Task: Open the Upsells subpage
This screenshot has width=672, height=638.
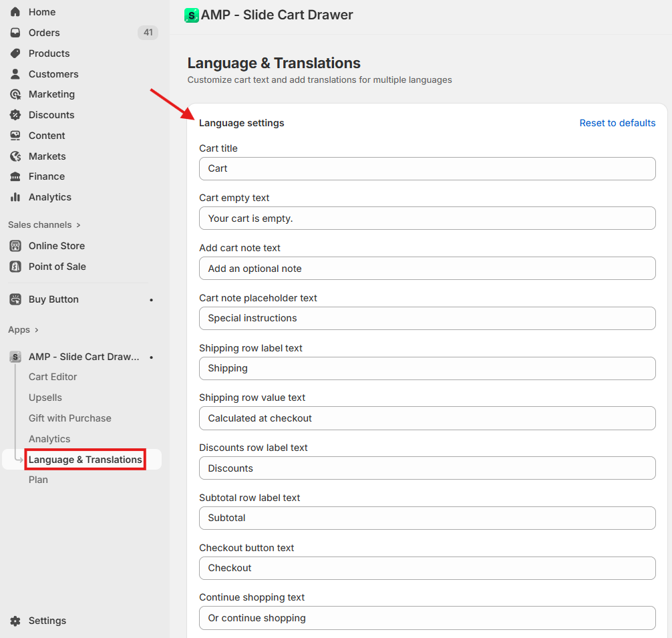Action: click(45, 397)
